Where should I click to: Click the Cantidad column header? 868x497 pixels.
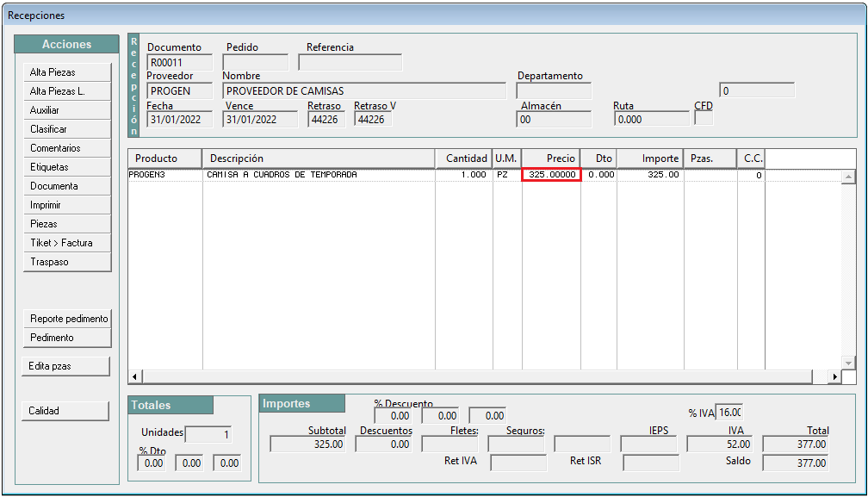pyautogui.click(x=464, y=158)
